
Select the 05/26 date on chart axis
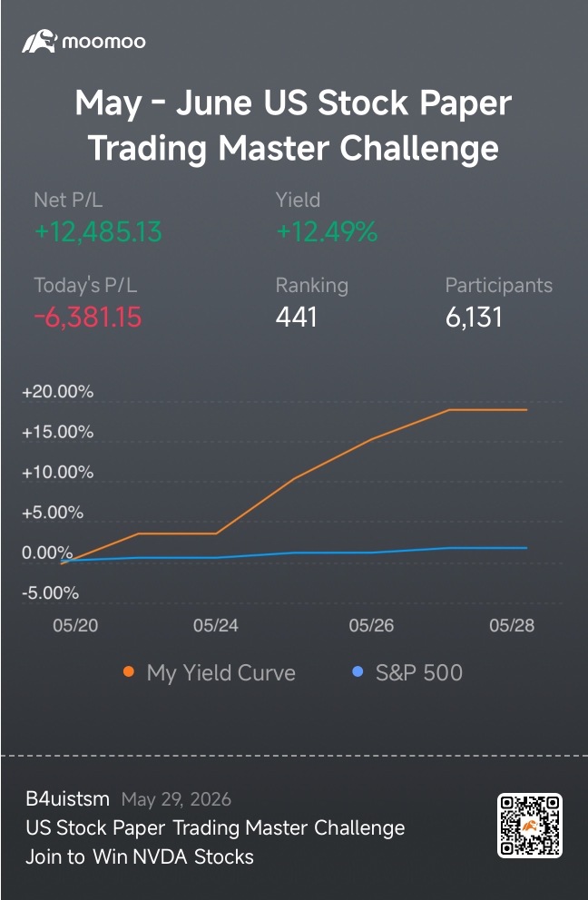[371, 625]
